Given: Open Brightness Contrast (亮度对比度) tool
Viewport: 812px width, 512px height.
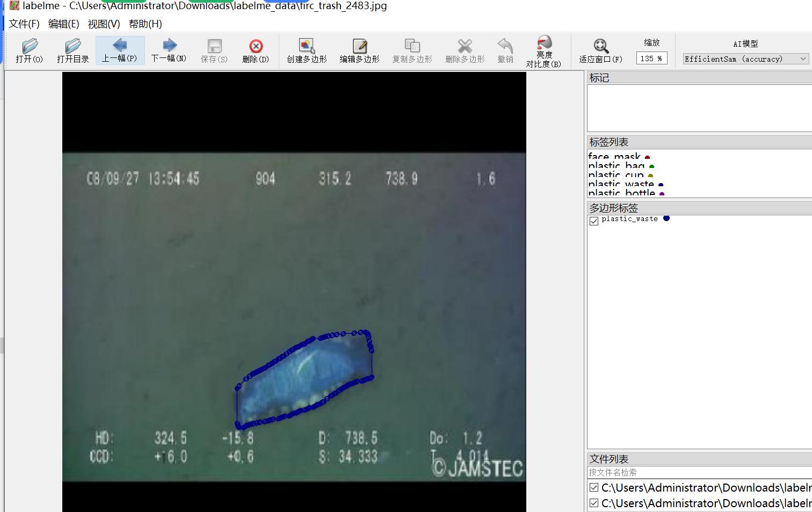Looking at the screenshot, I should pyautogui.click(x=543, y=52).
